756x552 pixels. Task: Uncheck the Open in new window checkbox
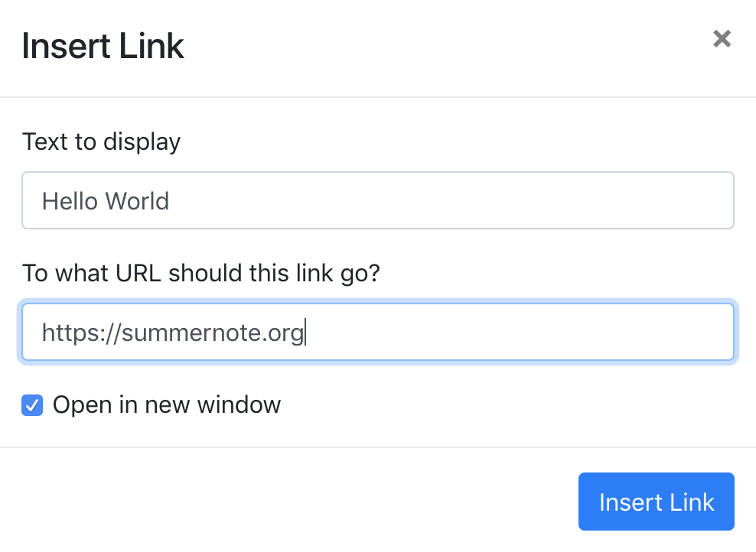(x=31, y=405)
